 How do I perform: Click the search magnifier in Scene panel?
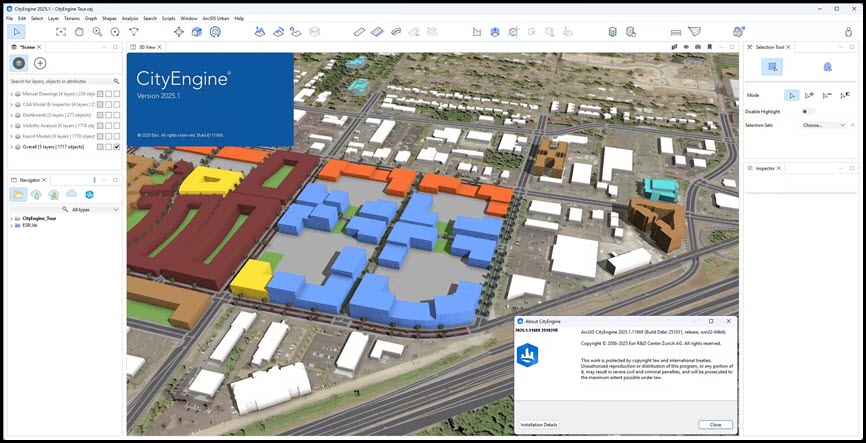point(116,81)
